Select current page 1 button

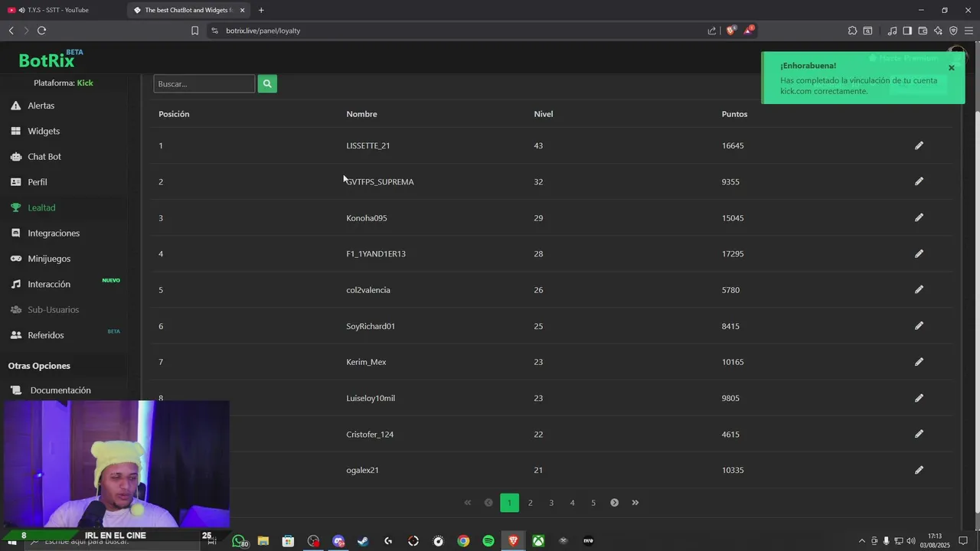coord(509,503)
